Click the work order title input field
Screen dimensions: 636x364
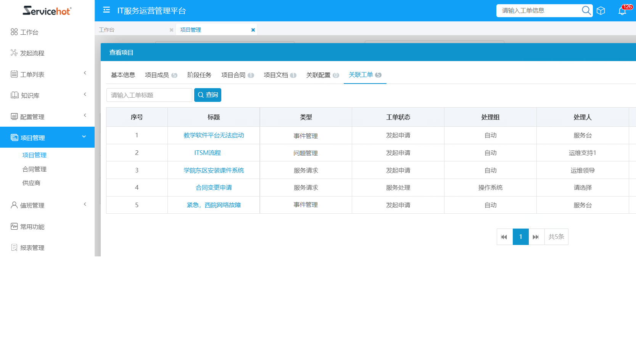[149, 95]
